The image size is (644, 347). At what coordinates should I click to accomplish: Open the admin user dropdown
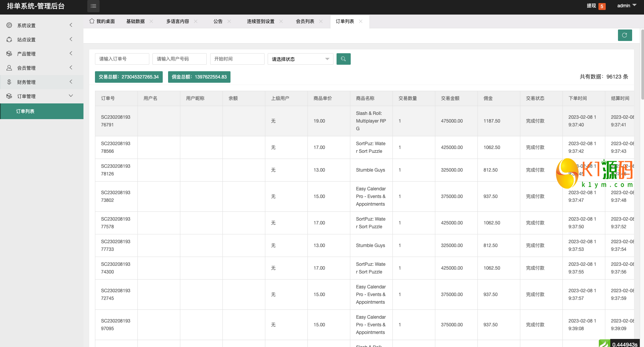626,6
